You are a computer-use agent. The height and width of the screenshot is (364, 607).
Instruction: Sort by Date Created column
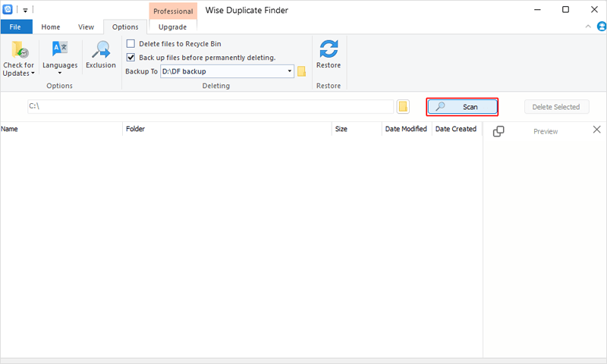[457, 129]
